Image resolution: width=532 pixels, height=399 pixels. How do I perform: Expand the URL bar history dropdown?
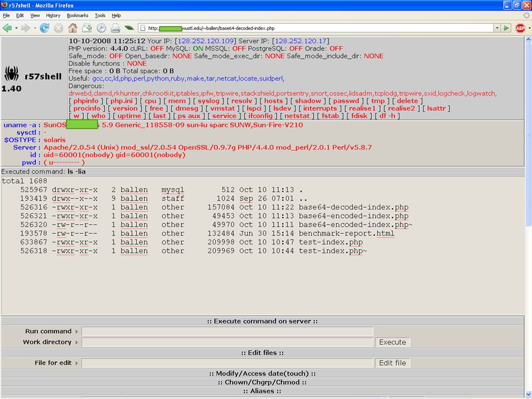click(x=497, y=28)
